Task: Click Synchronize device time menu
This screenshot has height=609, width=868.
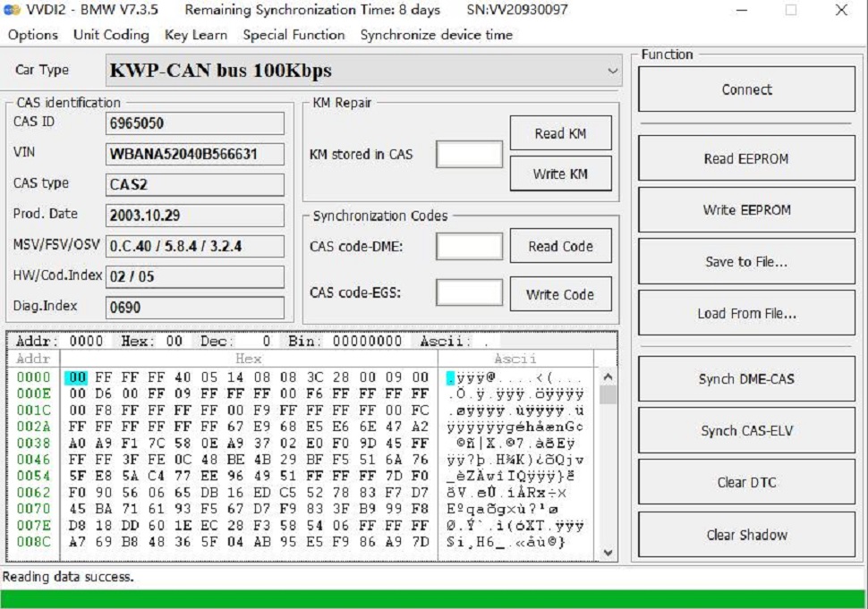Action: point(437,35)
